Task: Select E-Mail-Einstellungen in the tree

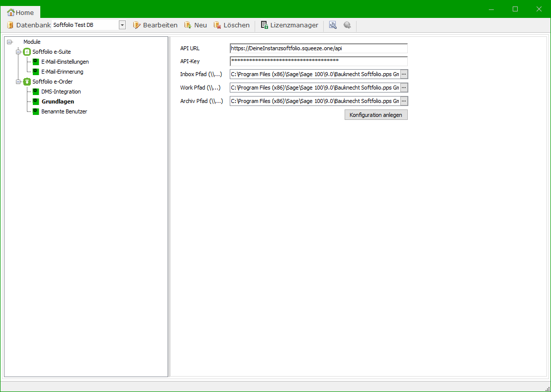Action: 65,62
